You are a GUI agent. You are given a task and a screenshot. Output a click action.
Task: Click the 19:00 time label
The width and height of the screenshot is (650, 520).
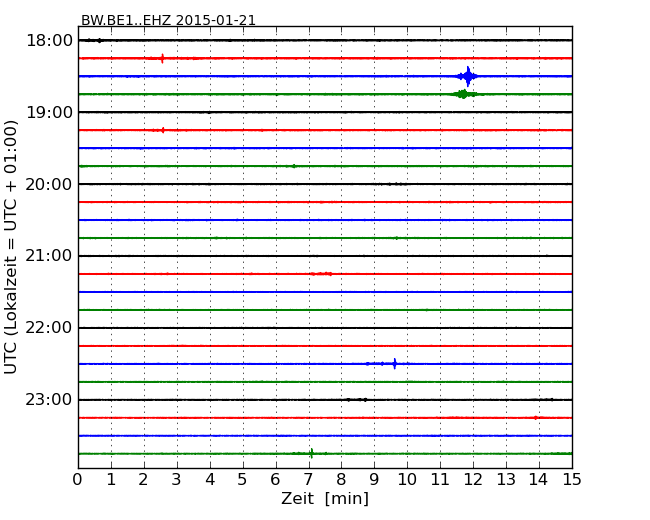pyautogui.click(x=49, y=112)
